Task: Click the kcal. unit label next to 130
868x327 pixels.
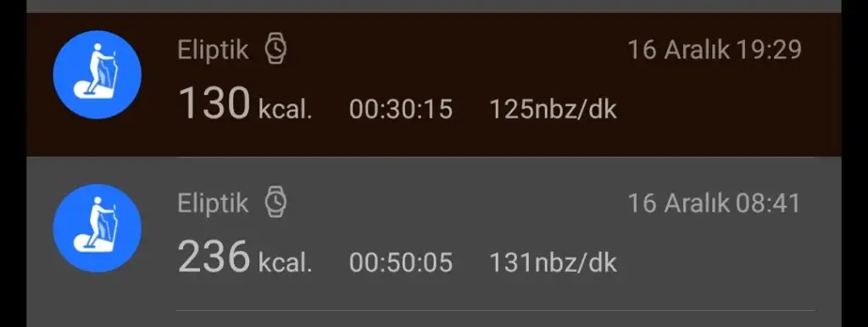Action: click(285, 109)
